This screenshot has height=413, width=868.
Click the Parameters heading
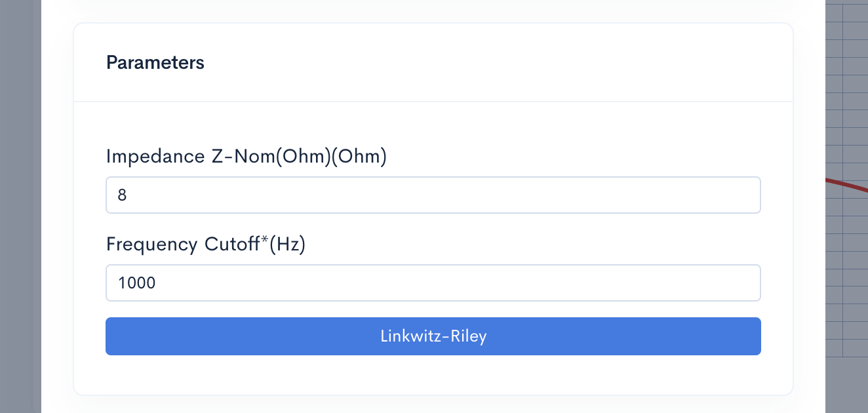click(x=155, y=62)
